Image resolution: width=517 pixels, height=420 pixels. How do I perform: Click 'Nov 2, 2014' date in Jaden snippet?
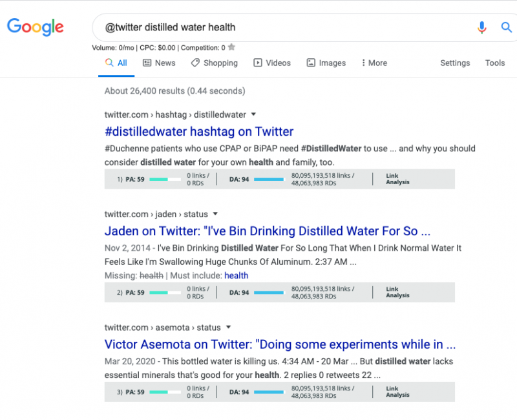click(x=127, y=248)
